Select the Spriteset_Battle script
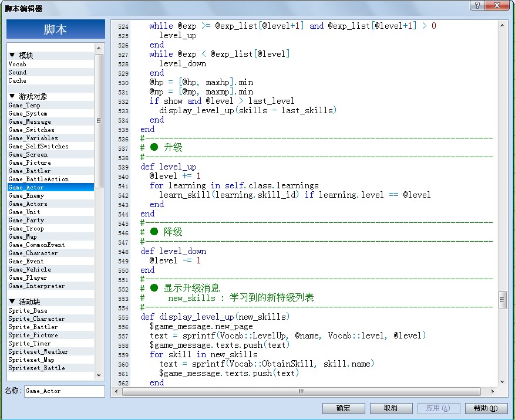Screen dimensions: 515x420 [x=51, y=368]
